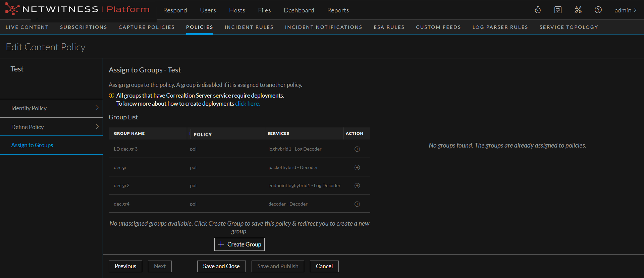Sort by Policy column header
This screenshot has height=278, width=644.
pyautogui.click(x=203, y=134)
